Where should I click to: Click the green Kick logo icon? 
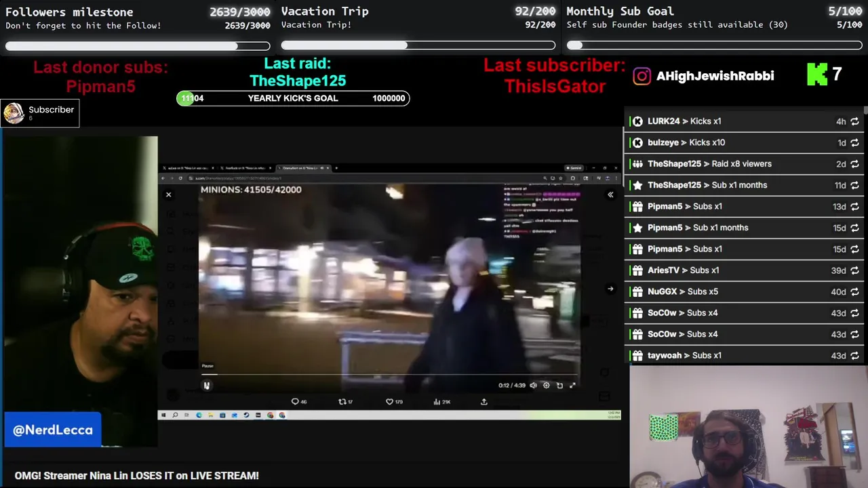817,75
